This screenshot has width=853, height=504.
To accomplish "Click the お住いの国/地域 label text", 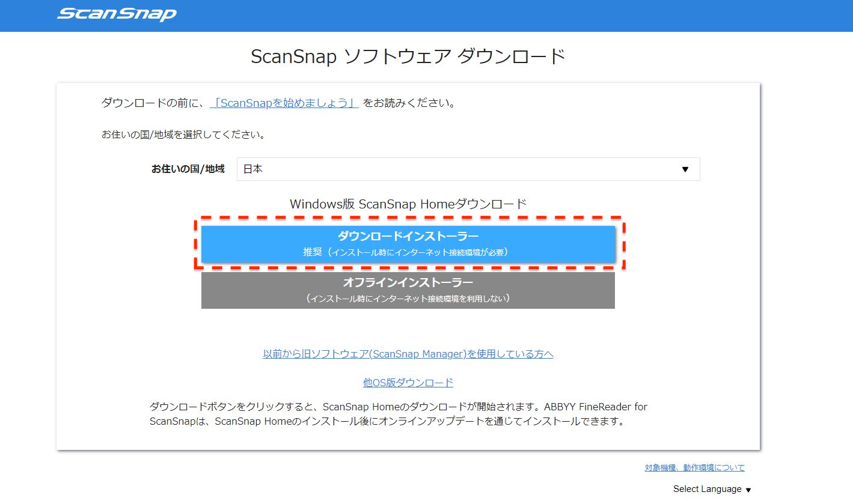I will click(x=188, y=169).
